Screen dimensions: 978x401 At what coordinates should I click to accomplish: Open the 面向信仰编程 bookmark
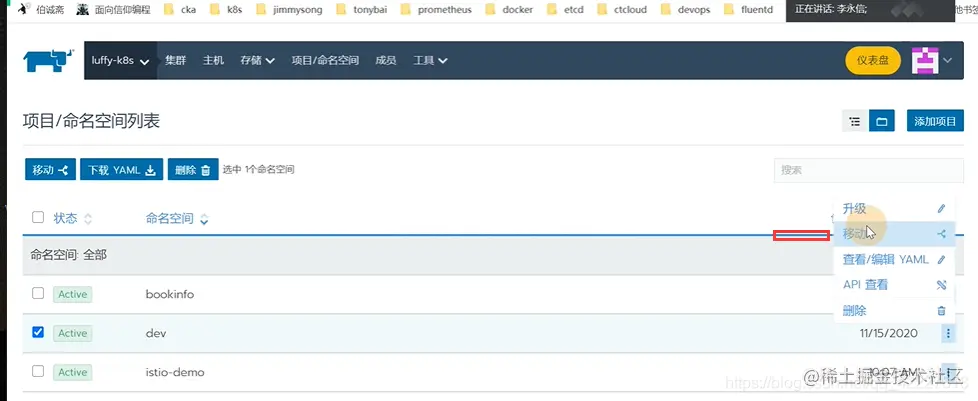(113, 10)
